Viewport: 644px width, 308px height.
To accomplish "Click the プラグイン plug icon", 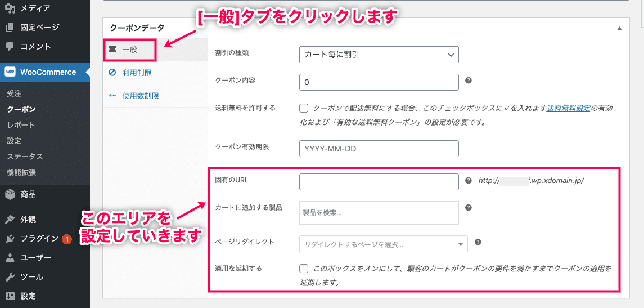I will [10, 239].
